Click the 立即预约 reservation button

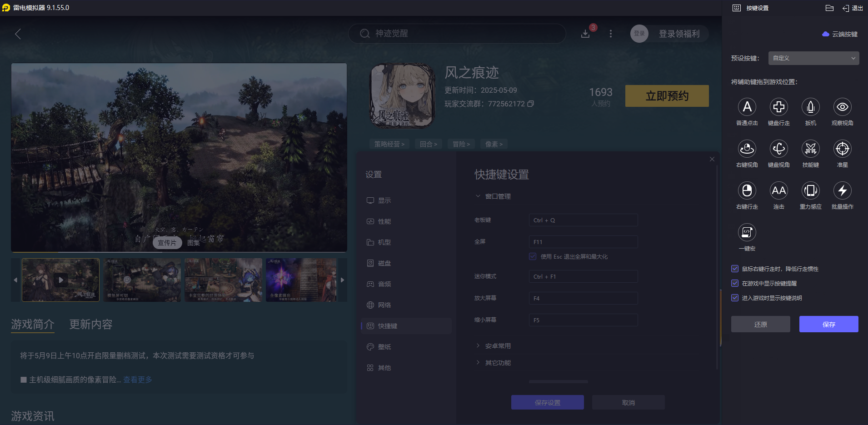[667, 96]
